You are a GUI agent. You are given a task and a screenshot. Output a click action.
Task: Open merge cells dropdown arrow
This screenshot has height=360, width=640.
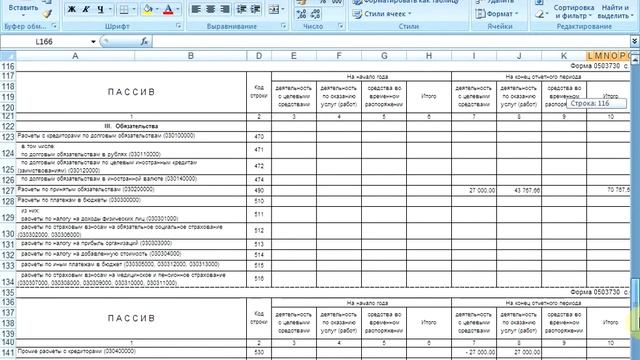[282, 9]
